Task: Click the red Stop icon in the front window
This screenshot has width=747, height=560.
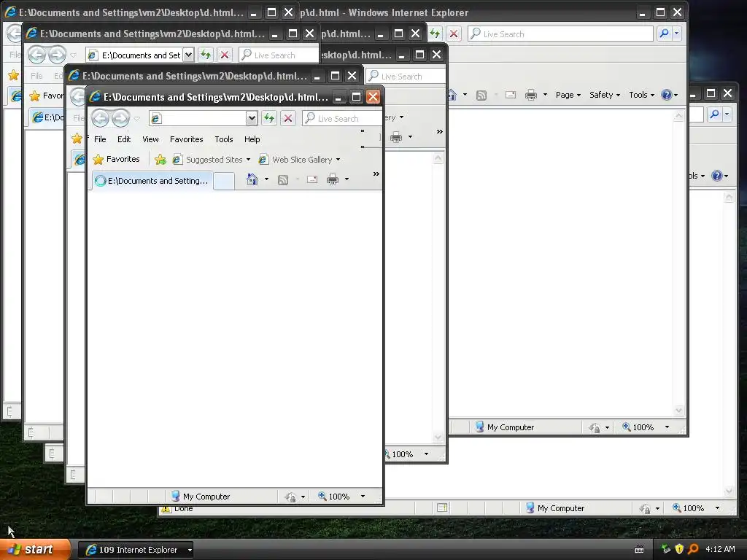Action: point(287,118)
